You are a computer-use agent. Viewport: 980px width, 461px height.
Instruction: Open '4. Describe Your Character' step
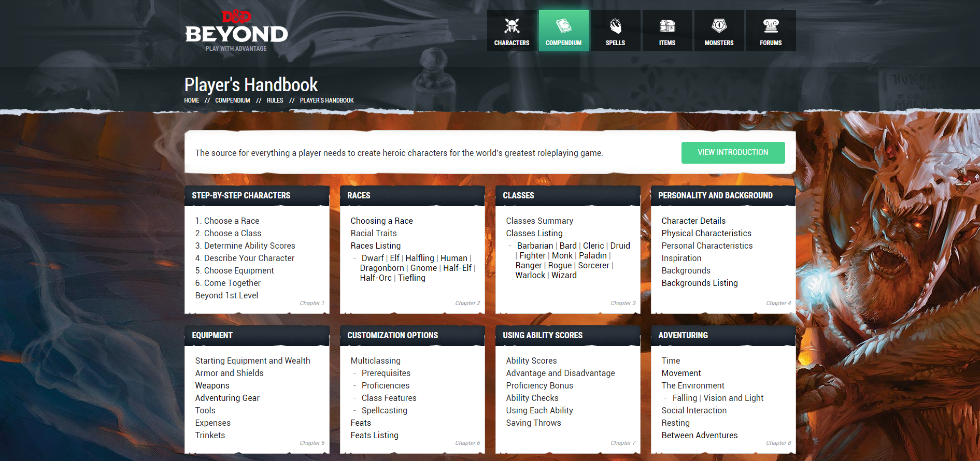(x=245, y=258)
